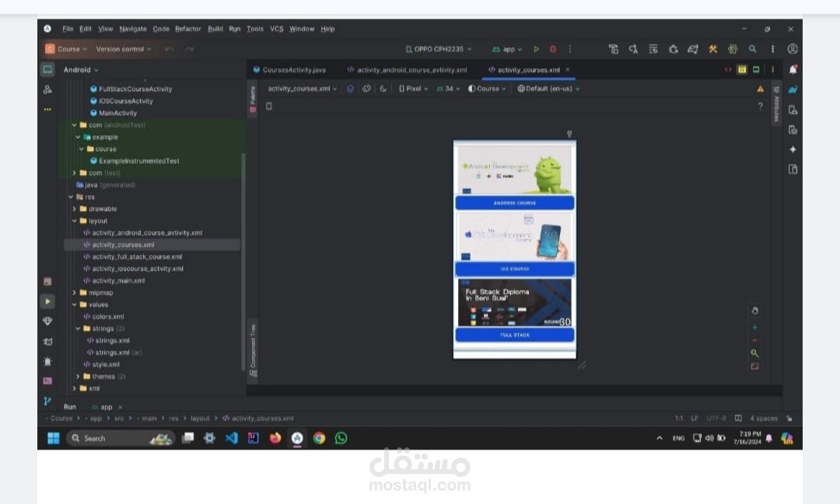Click the zoom in plus on canvas
This screenshot has width=840, height=504.
pyautogui.click(x=754, y=327)
